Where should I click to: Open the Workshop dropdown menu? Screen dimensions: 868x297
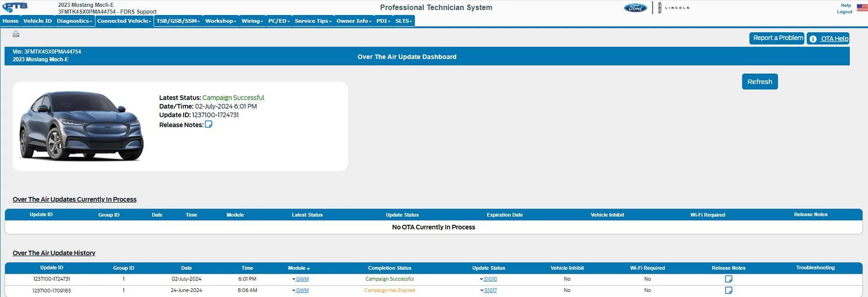221,21
